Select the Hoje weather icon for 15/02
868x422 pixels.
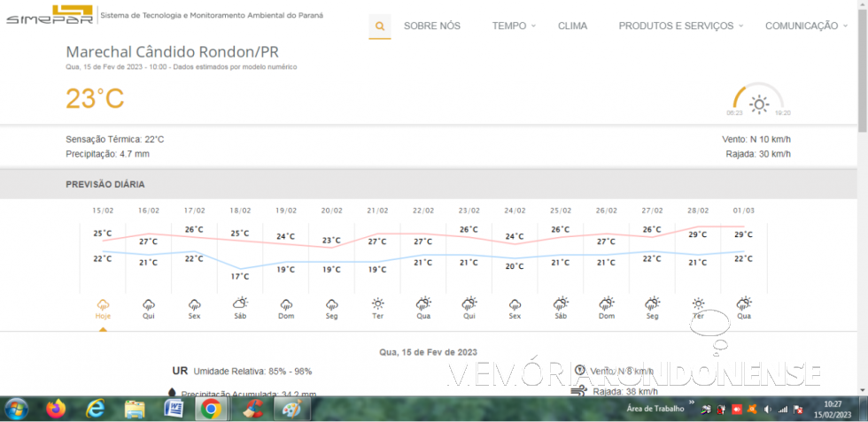tap(103, 303)
